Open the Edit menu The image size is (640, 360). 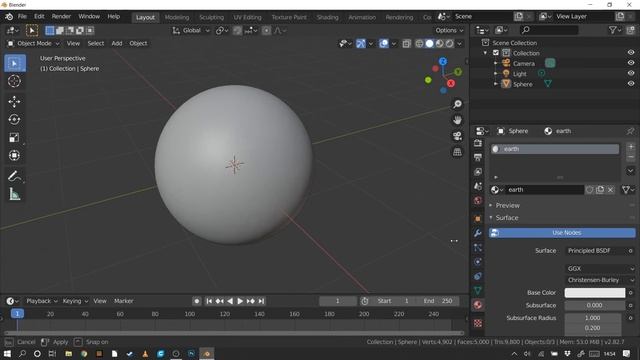39,16
